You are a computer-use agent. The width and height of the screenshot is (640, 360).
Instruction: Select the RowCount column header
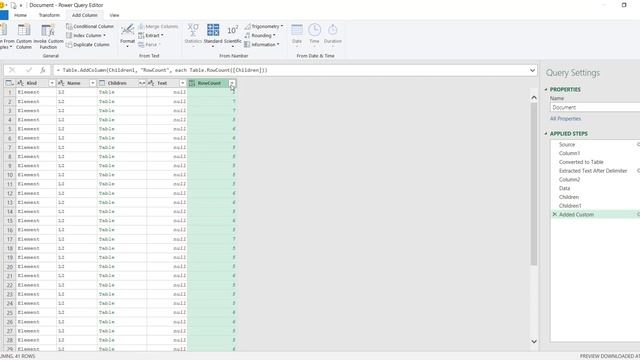pyautogui.click(x=209, y=83)
